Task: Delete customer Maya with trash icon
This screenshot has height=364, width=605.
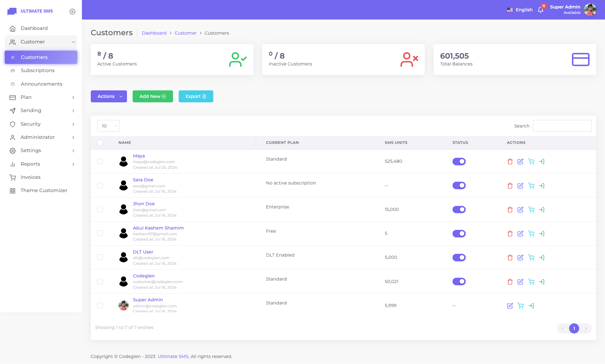Action: tap(510, 162)
